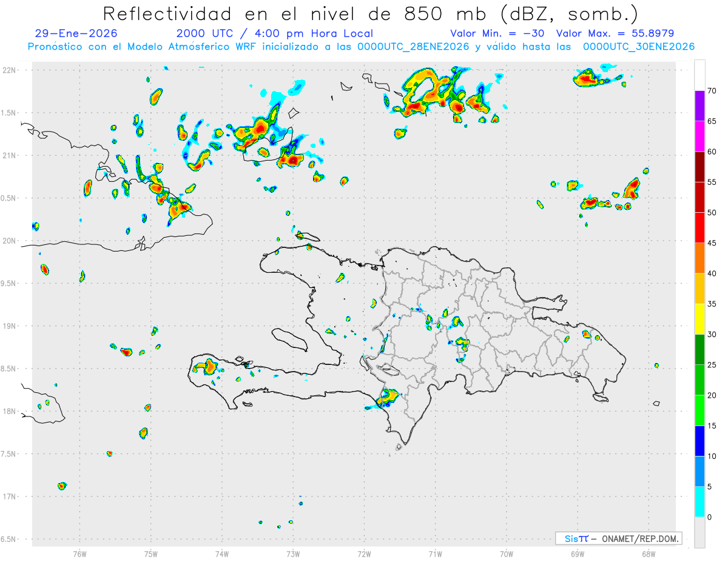Click the colorbar label '30'
Image resolution: width=728 pixels, height=562 pixels.
coord(712,335)
